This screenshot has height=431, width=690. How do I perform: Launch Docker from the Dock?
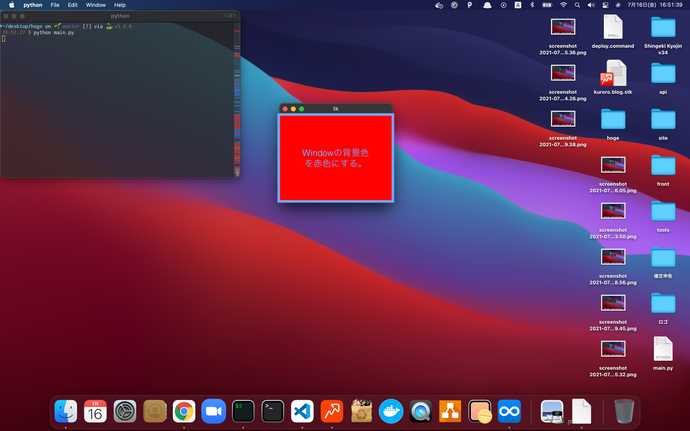pyautogui.click(x=391, y=411)
